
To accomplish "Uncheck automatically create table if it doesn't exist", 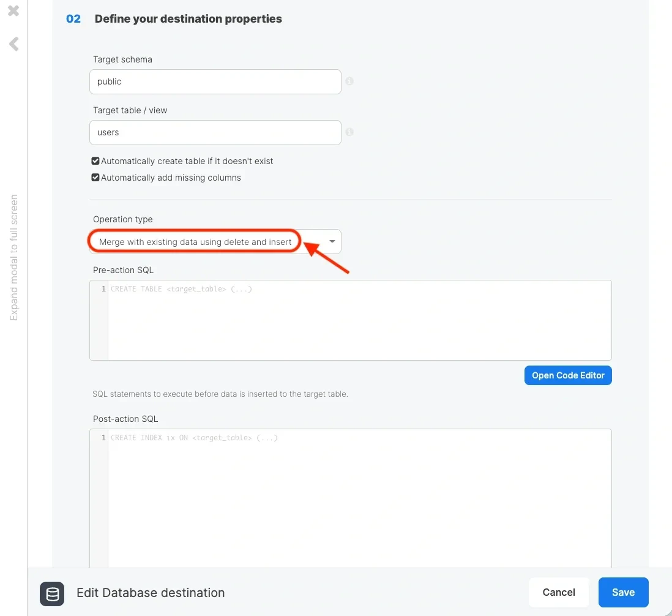I will 95,160.
